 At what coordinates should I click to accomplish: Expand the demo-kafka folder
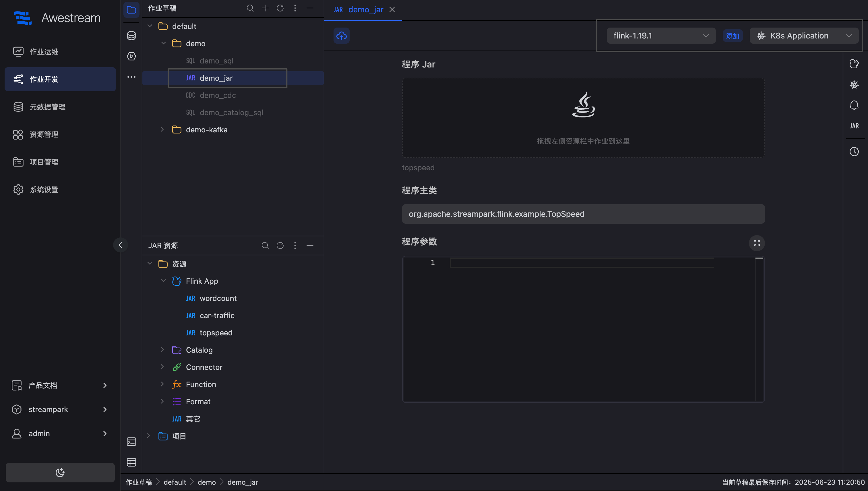[x=162, y=129]
